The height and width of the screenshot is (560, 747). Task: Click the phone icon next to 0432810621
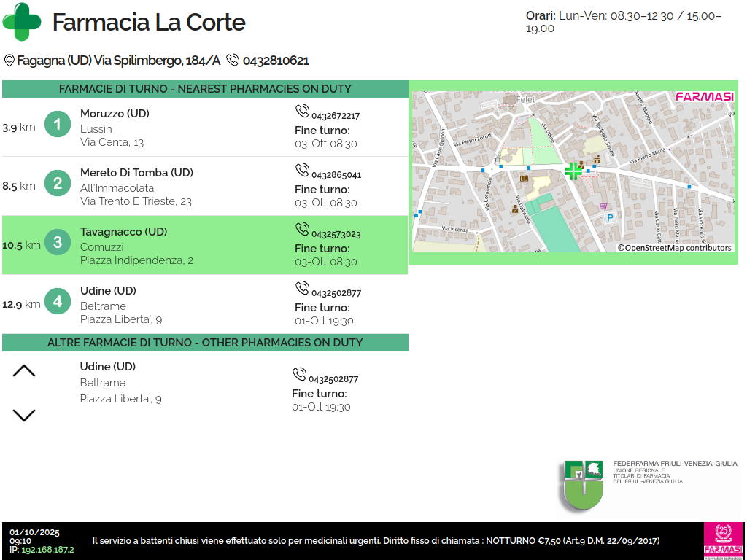233,61
